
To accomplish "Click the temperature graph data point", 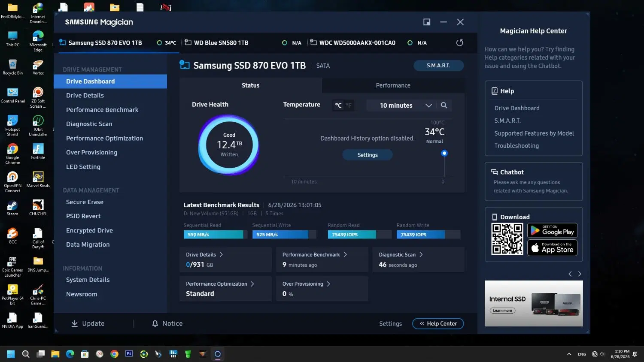I will click(444, 153).
